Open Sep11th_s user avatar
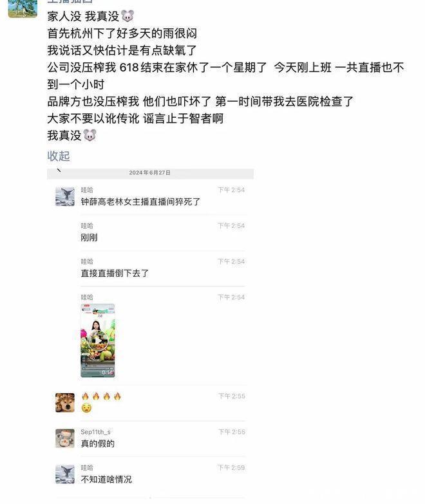425x504 pixels. [65, 438]
